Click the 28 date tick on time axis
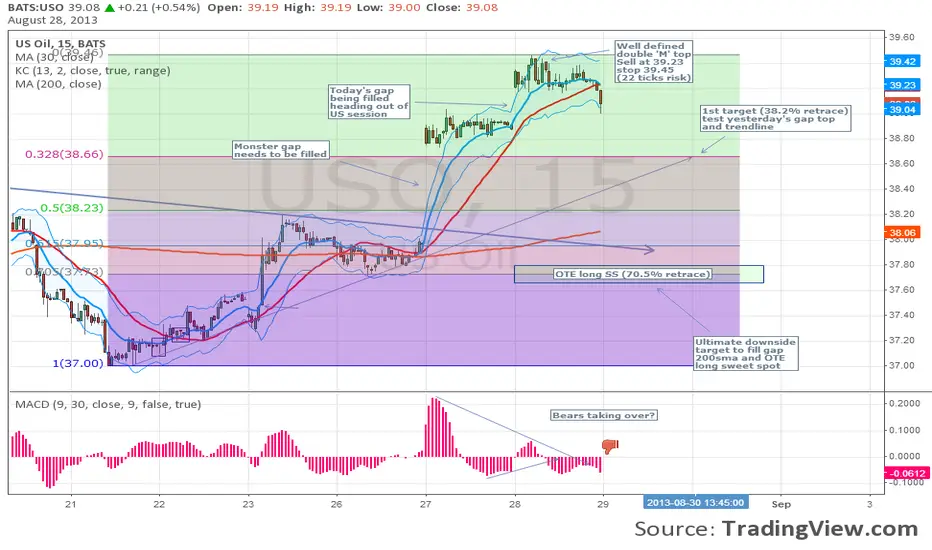This screenshot has width=932, height=550. coord(514,504)
